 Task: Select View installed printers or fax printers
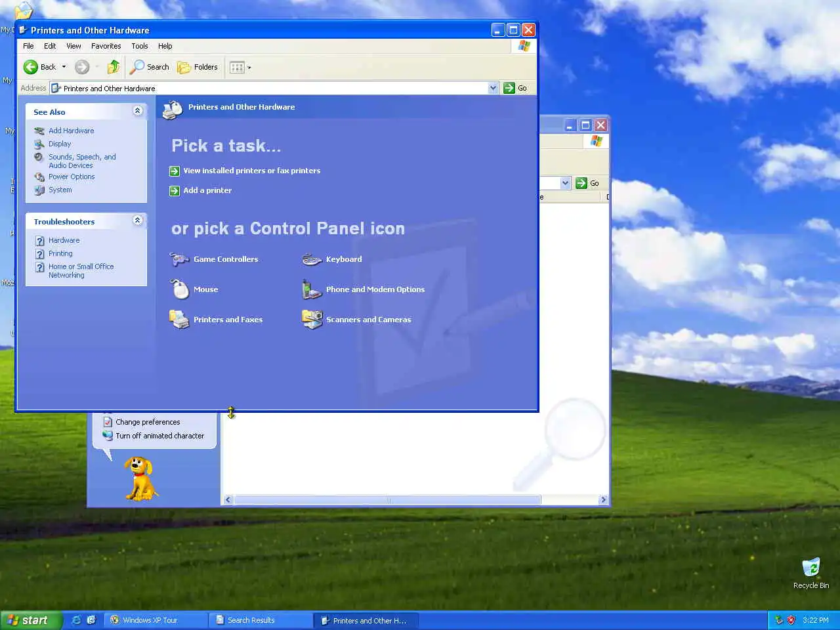click(251, 171)
